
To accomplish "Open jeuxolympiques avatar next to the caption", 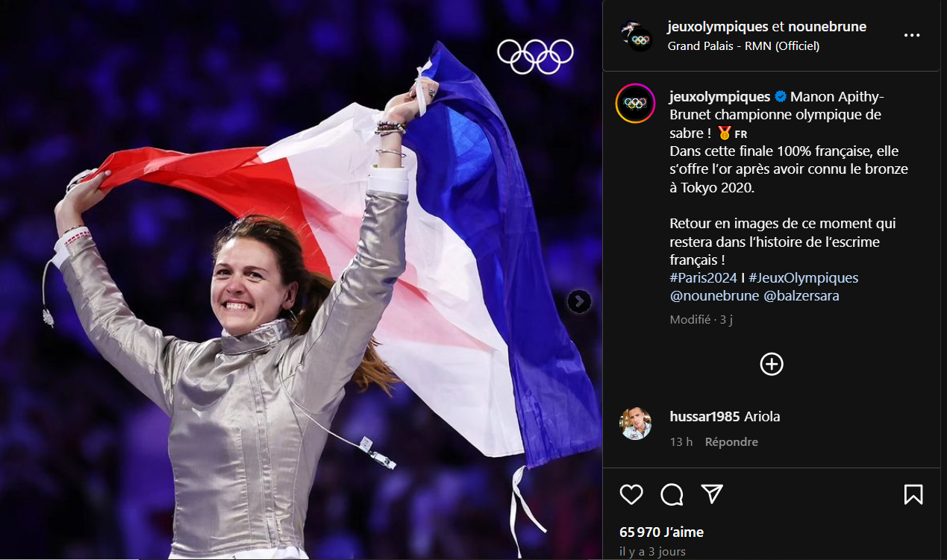I will click(x=635, y=104).
